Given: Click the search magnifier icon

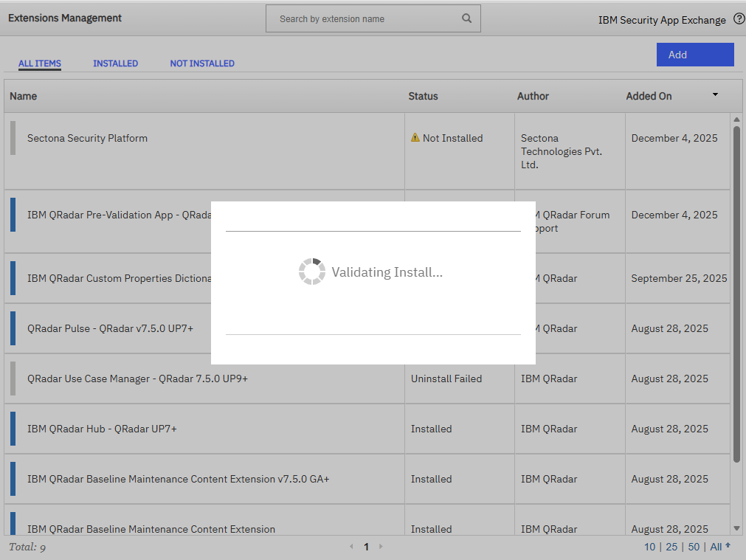Looking at the screenshot, I should click(466, 18).
